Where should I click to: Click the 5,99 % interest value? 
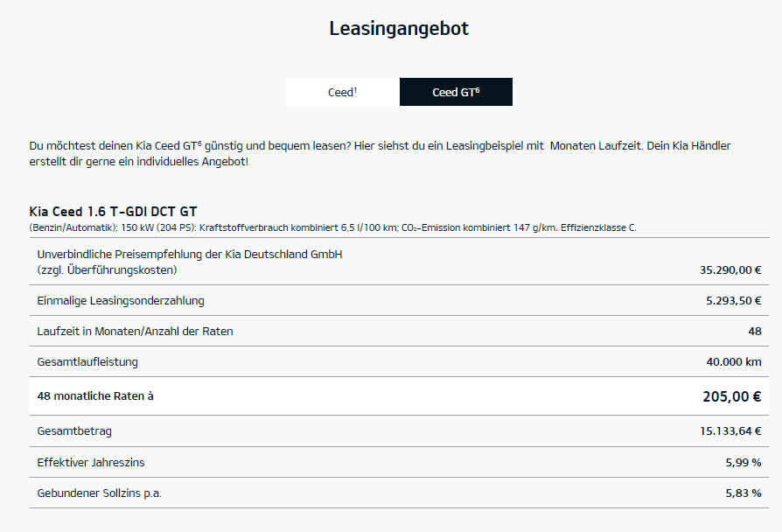pos(743,462)
